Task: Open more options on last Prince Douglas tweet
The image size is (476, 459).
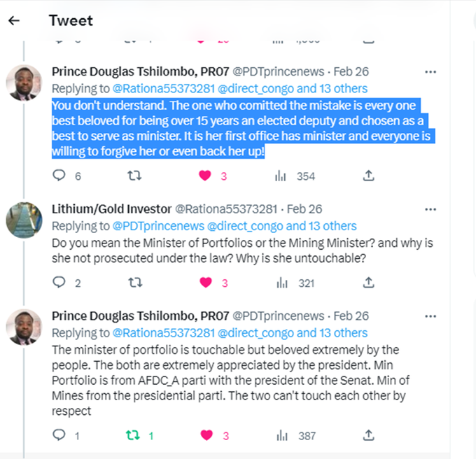Action: [431, 315]
